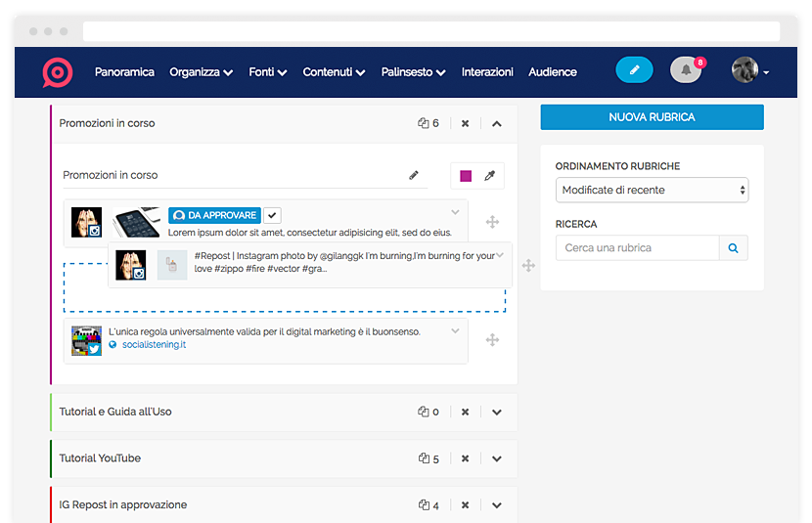The width and height of the screenshot is (812, 523).
Task: Click copy count icon for IG Repost in approvazione
Action: point(424,504)
